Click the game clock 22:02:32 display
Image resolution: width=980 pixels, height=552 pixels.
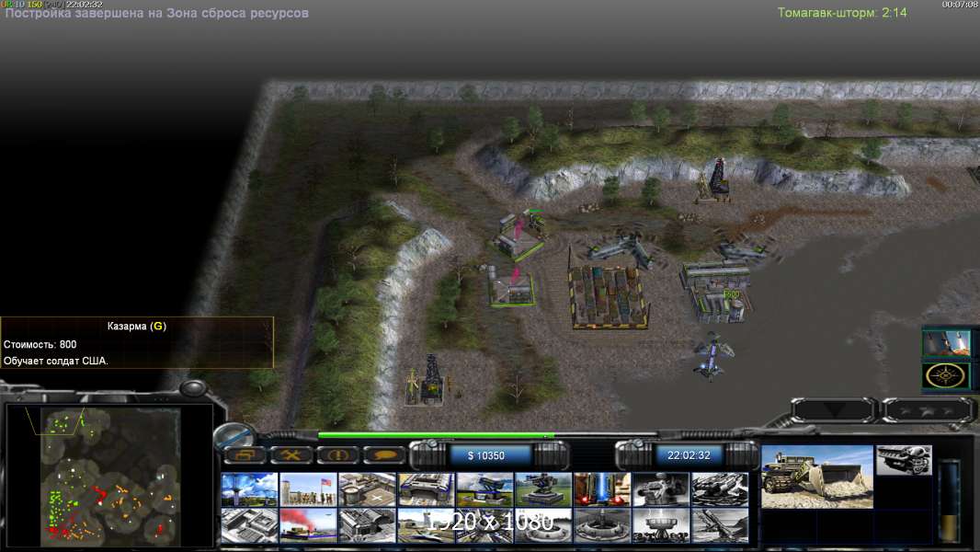pos(689,455)
